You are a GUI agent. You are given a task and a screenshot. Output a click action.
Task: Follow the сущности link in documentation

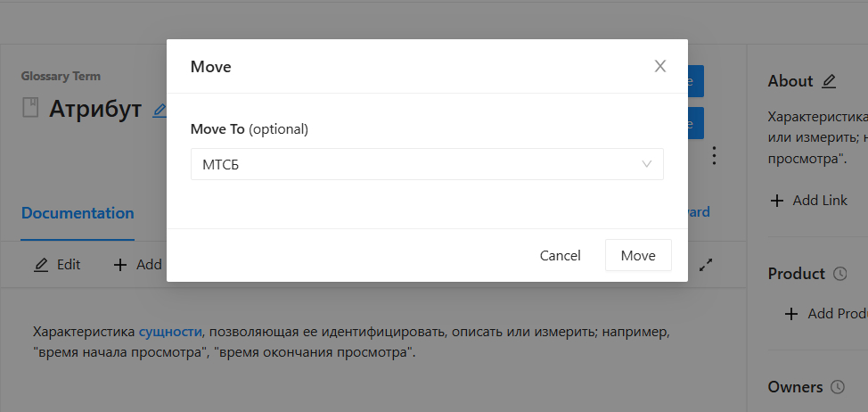pos(170,332)
